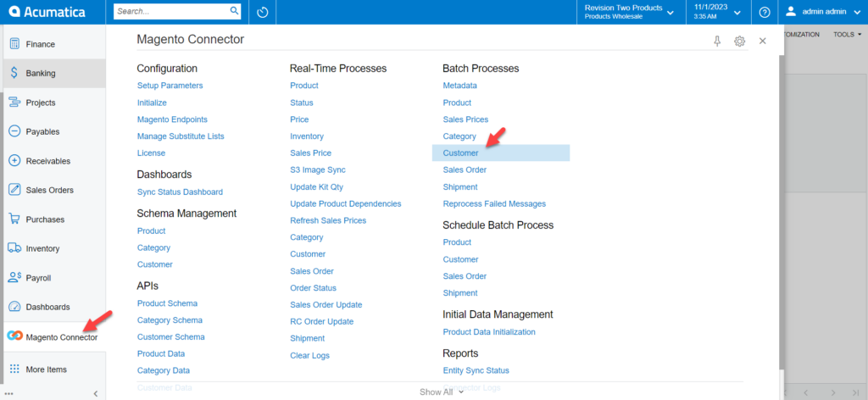
Task: Open the Dashboards gauge icon
Action: [x=15, y=307]
